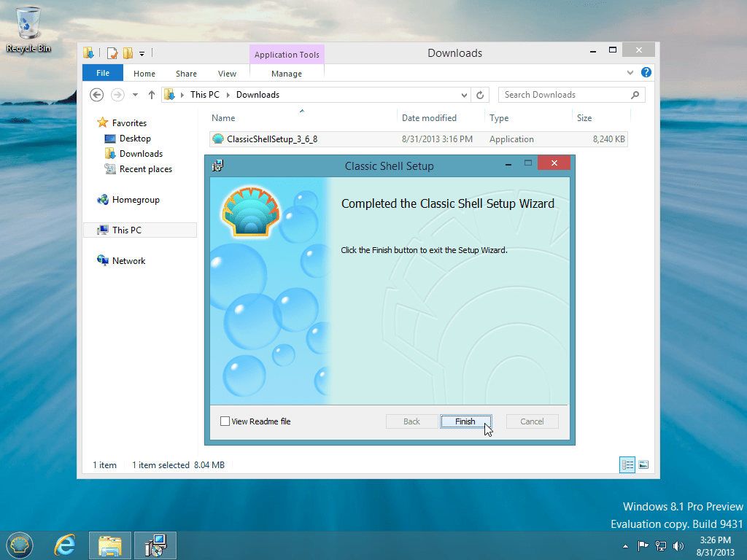Click the New folder quick access icon
Image resolution: width=747 pixels, height=560 pixels.
click(x=128, y=52)
